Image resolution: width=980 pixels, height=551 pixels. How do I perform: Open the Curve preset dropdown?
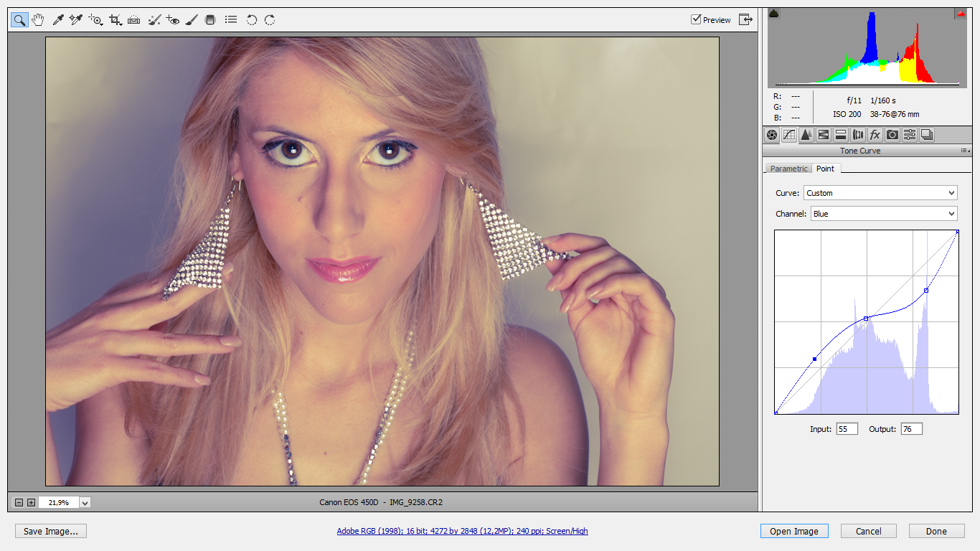tap(880, 193)
